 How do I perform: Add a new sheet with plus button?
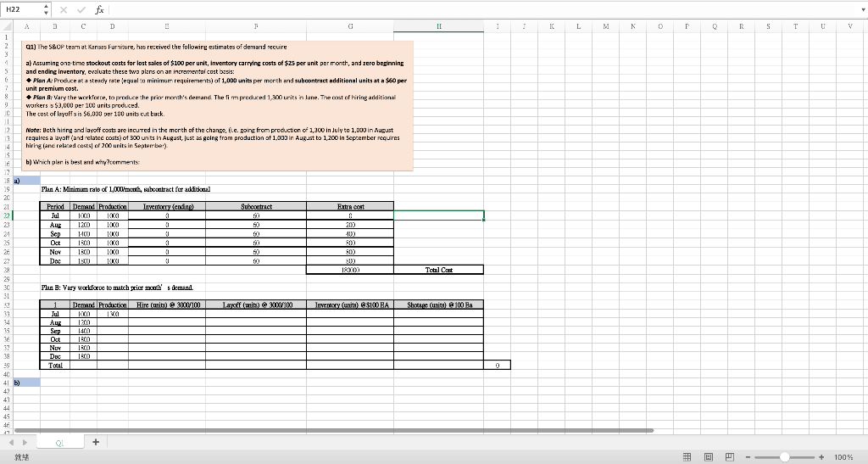point(95,442)
